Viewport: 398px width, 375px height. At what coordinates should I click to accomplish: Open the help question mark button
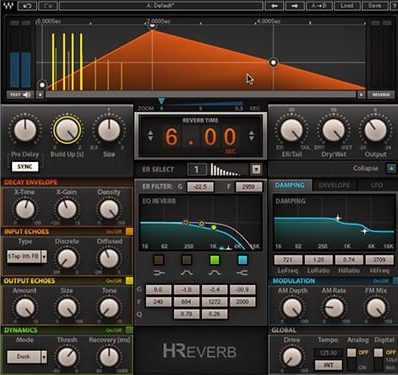point(394,6)
